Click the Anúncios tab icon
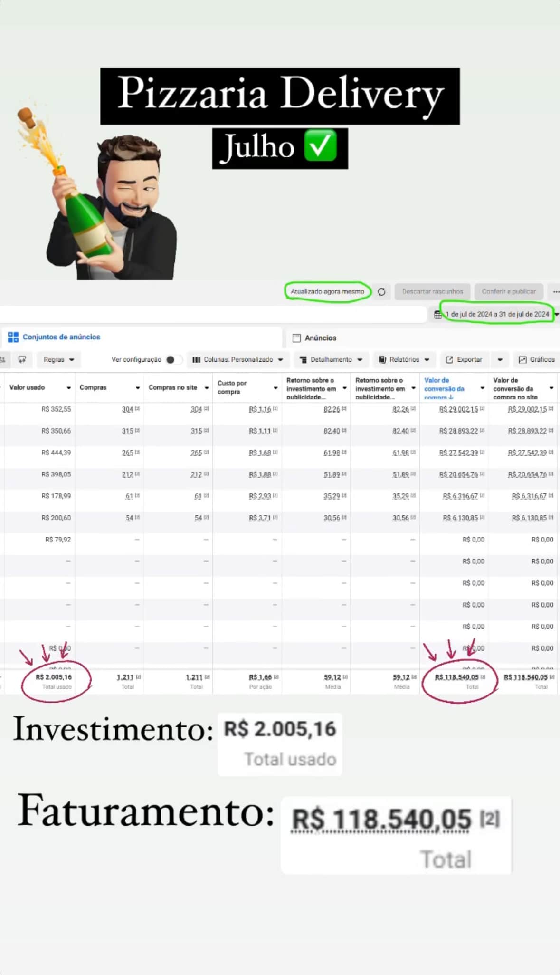Image resolution: width=560 pixels, height=975 pixels. pos(297,338)
